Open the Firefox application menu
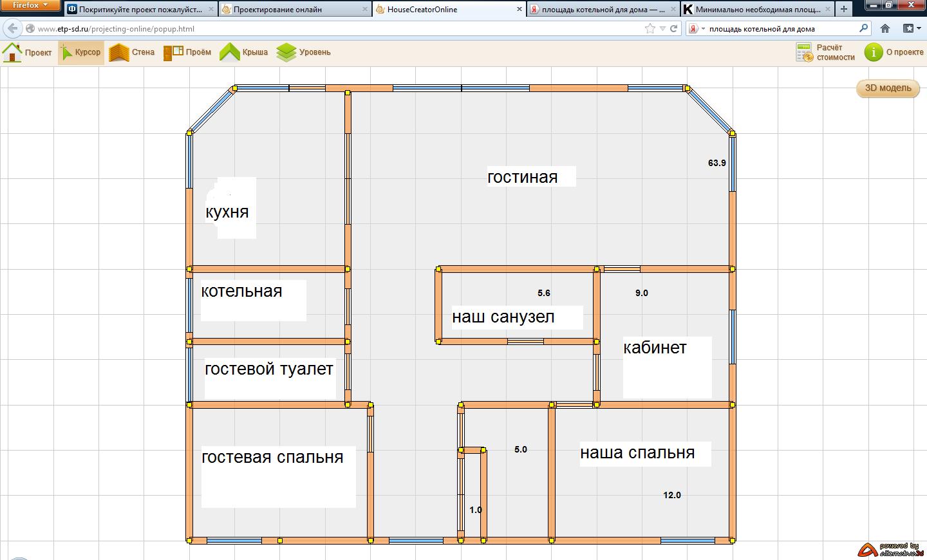This screenshot has height=560, width=927. click(x=30, y=6)
